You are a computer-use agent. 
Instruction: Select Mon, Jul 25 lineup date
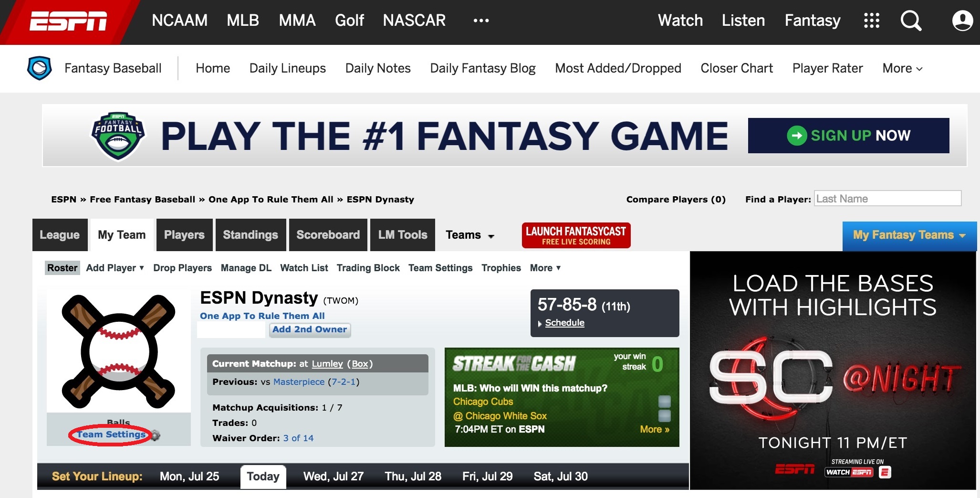coord(189,477)
